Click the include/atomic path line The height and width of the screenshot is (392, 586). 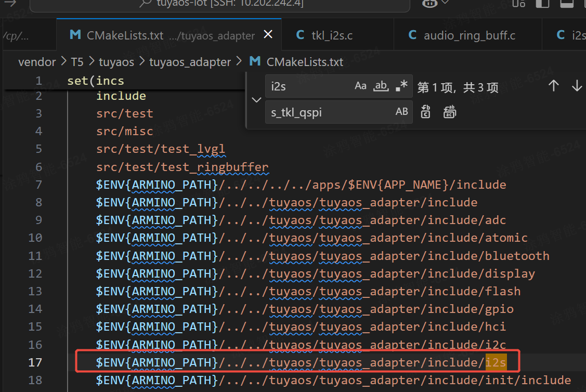pyautogui.click(x=311, y=238)
